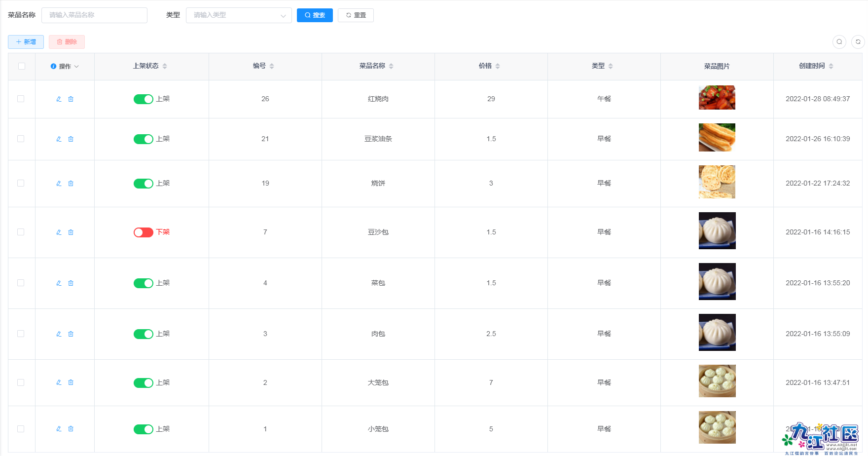Viewport: 868px width, 456px height.
Task: Click the trash icon on the 菜包 row
Action: click(71, 283)
